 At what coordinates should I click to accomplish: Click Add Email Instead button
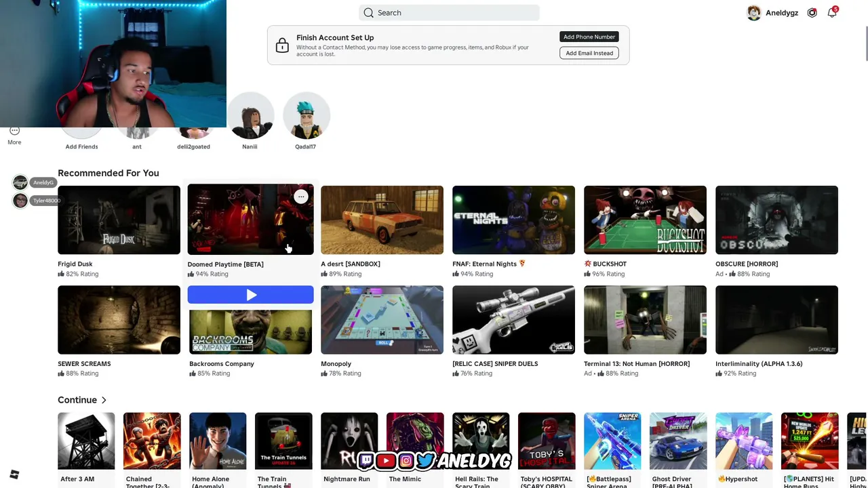click(x=589, y=53)
